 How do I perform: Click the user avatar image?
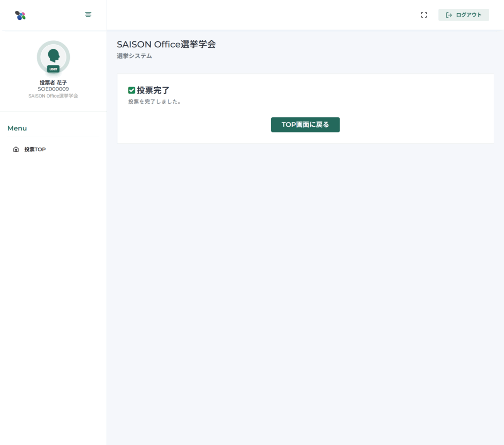click(53, 57)
